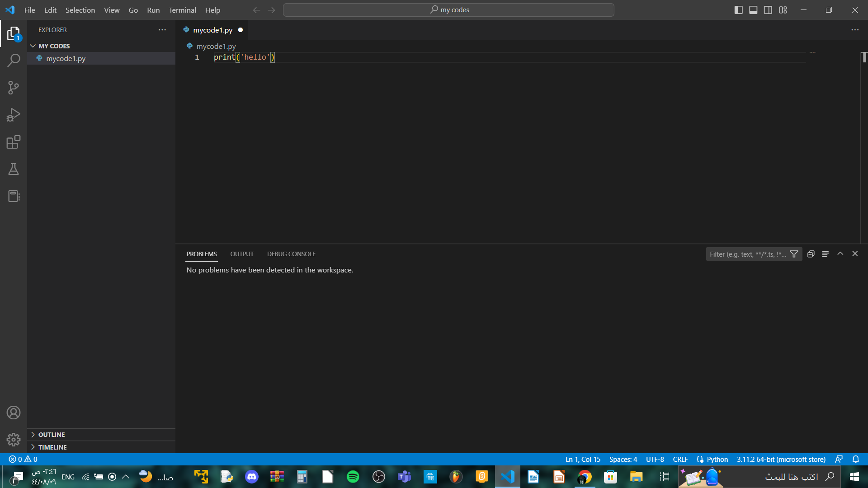This screenshot has width=868, height=488.
Task: Open the Selection menu
Action: pyautogui.click(x=80, y=10)
